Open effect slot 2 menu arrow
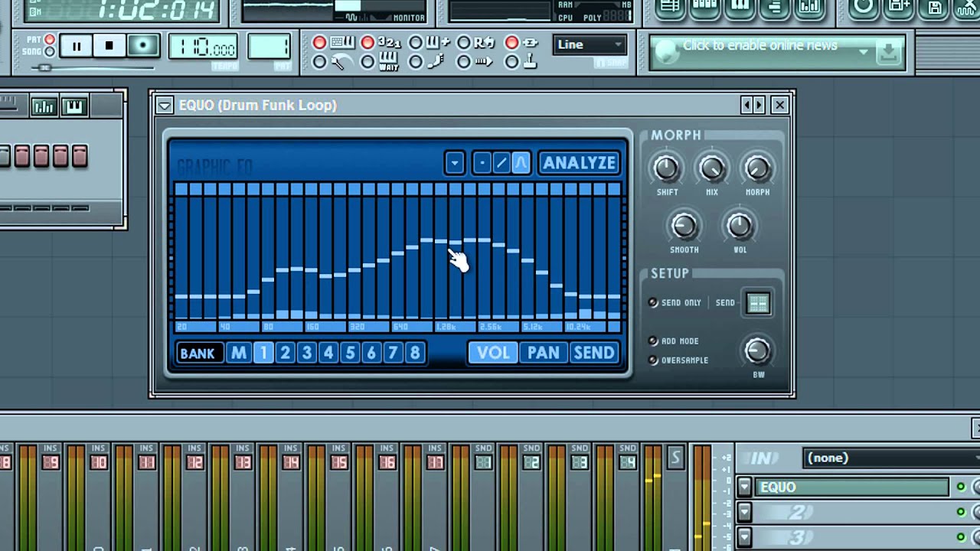 pyautogui.click(x=744, y=513)
